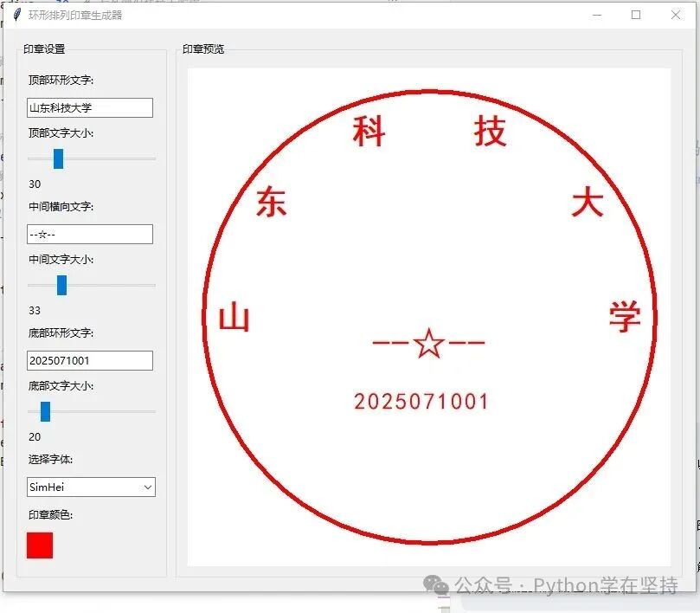Click the red 印章颜色 swatch

(x=40, y=545)
